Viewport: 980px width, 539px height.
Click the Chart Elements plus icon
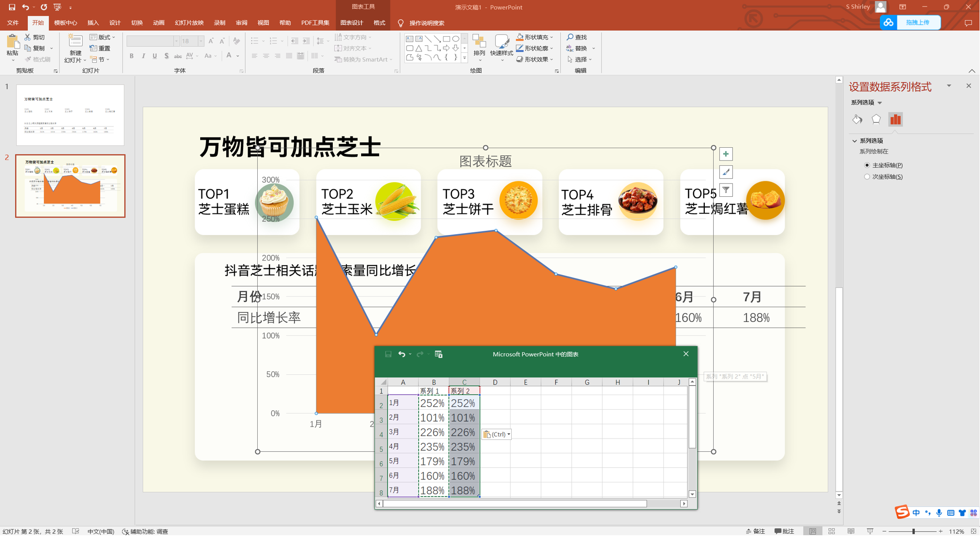(726, 154)
